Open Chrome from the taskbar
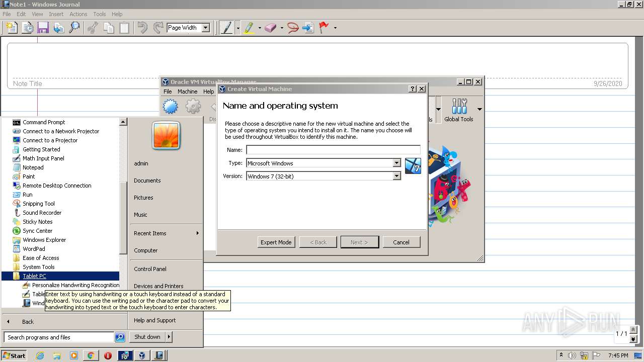 91,355
